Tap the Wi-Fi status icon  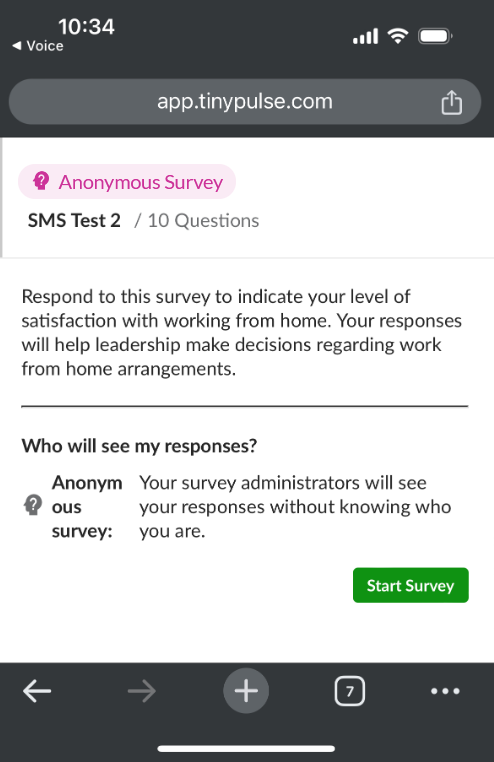397,36
